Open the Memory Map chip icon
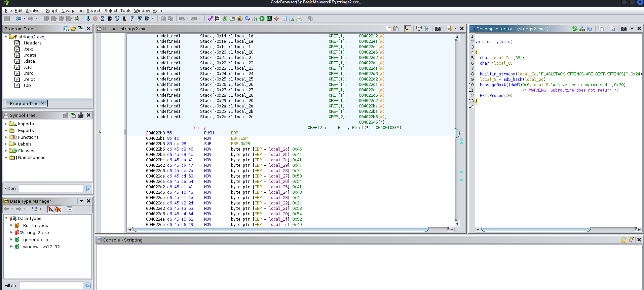This screenshot has width=644, height=290. click(269, 19)
